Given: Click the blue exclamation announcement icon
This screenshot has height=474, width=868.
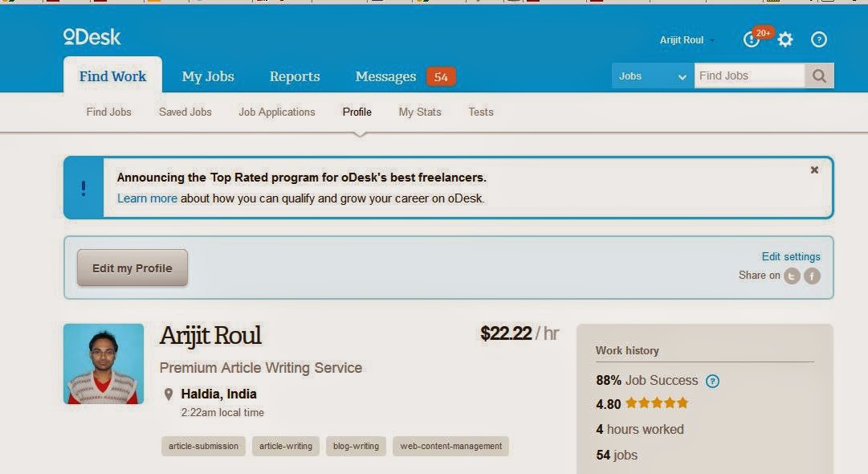Looking at the screenshot, I should tap(84, 188).
